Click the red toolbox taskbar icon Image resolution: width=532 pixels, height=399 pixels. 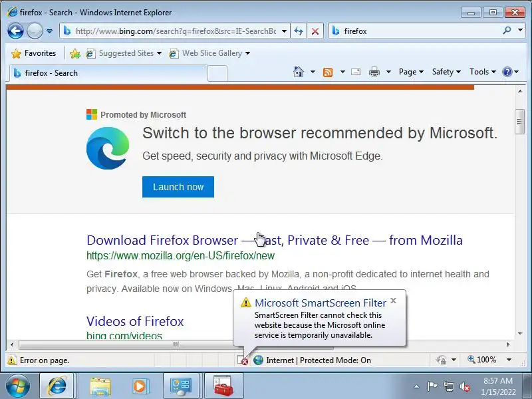click(x=223, y=386)
